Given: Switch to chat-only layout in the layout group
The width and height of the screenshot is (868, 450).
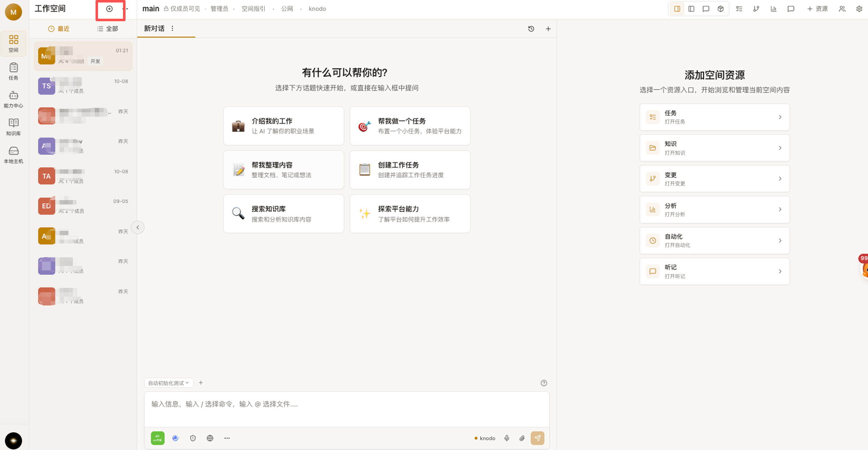Looking at the screenshot, I should [x=706, y=9].
